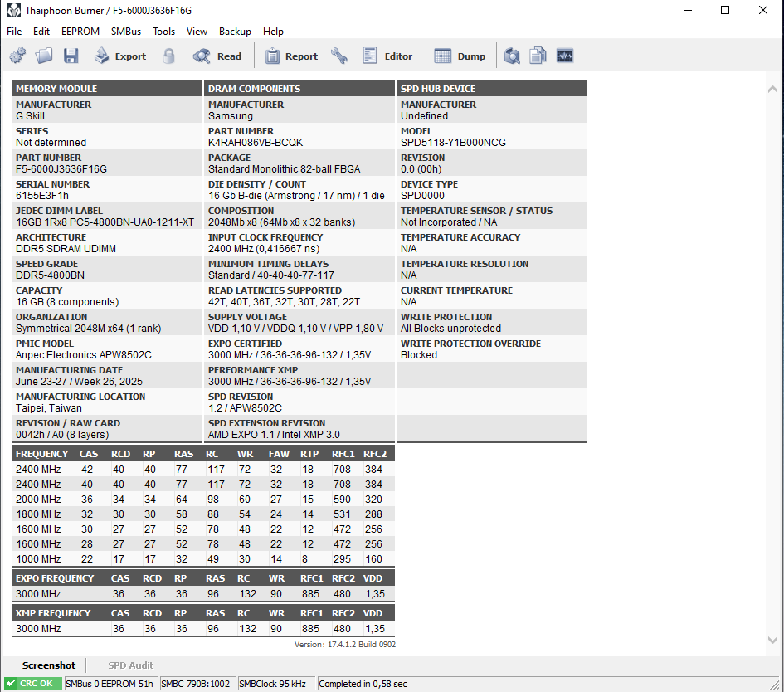This screenshot has width=784, height=692.
Task: Click the Completed in 0,58 sec status text
Action: (x=363, y=684)
